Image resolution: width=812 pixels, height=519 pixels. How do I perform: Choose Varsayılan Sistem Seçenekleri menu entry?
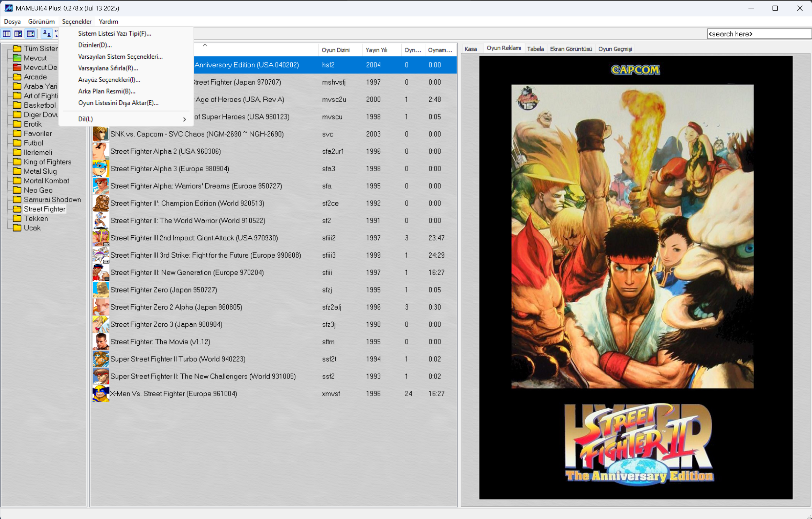coord(126,57)
